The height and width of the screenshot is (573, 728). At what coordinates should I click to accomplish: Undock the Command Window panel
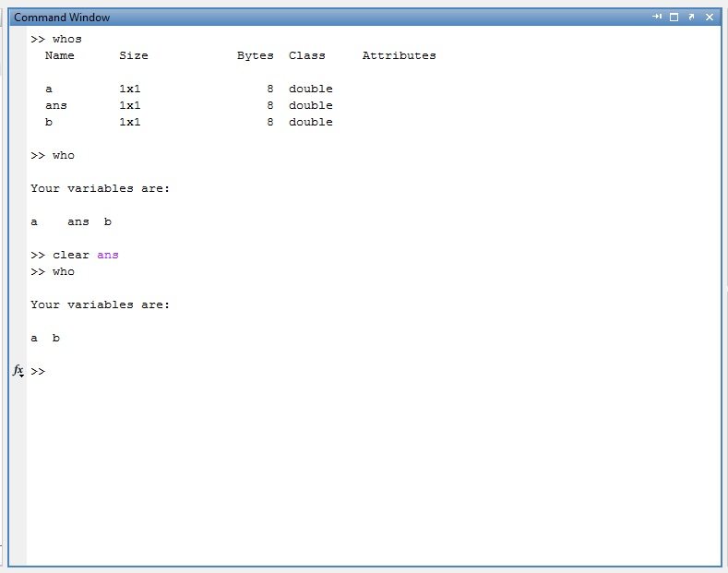tap(691, 17)
